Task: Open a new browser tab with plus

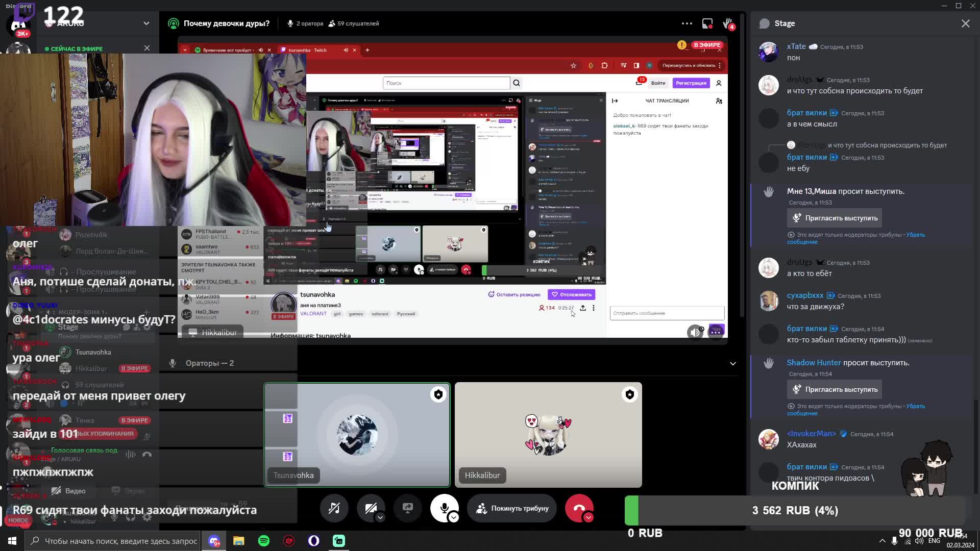Action: pos(367,50)
